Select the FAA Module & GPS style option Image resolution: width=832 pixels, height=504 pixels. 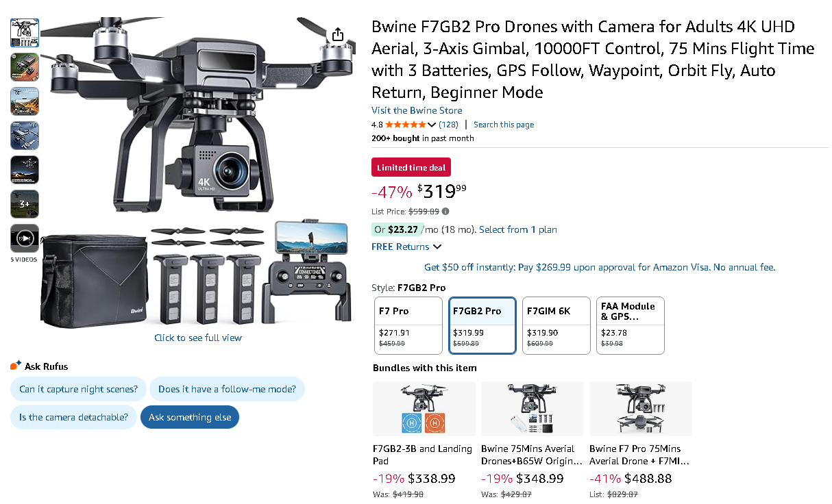630,325
